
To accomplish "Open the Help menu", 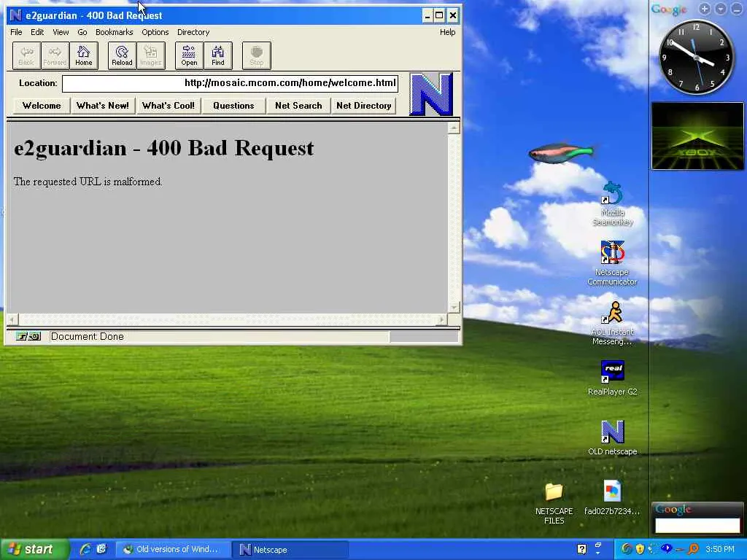I will pos(447,32).
